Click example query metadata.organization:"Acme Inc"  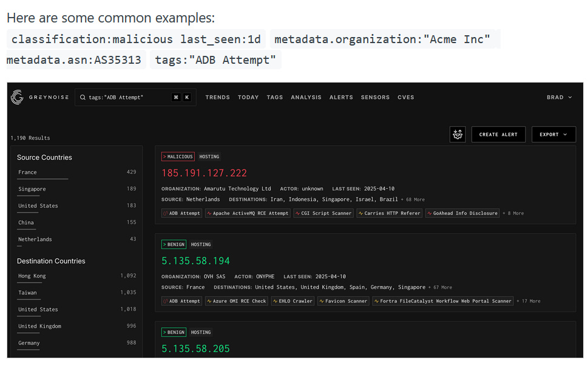click(382, 39)
